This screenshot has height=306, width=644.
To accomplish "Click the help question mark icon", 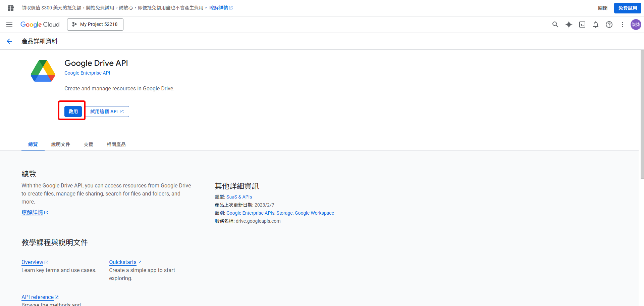I will click(x=609, y=24).
